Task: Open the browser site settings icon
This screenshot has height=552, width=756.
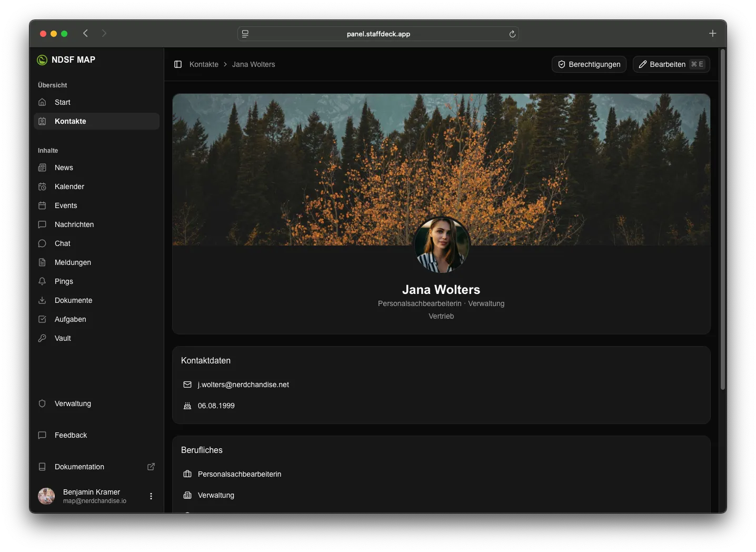Action: tap(245, 34)
